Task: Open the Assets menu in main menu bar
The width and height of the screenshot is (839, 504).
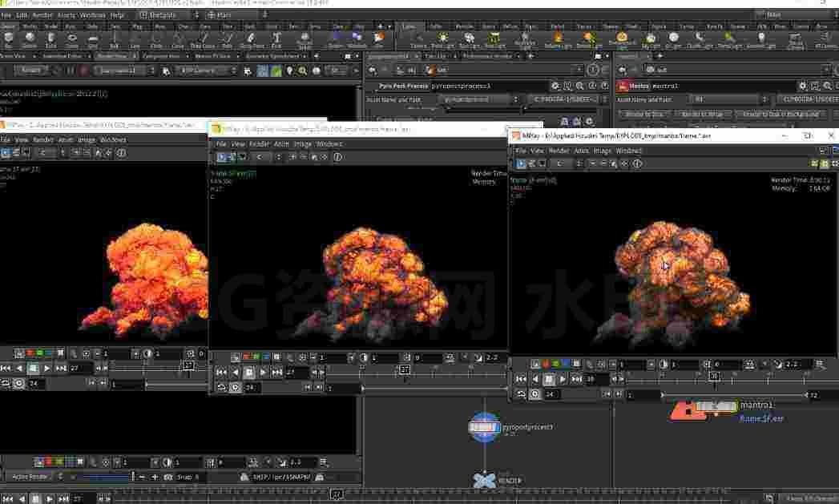Action: coord(67,15)
